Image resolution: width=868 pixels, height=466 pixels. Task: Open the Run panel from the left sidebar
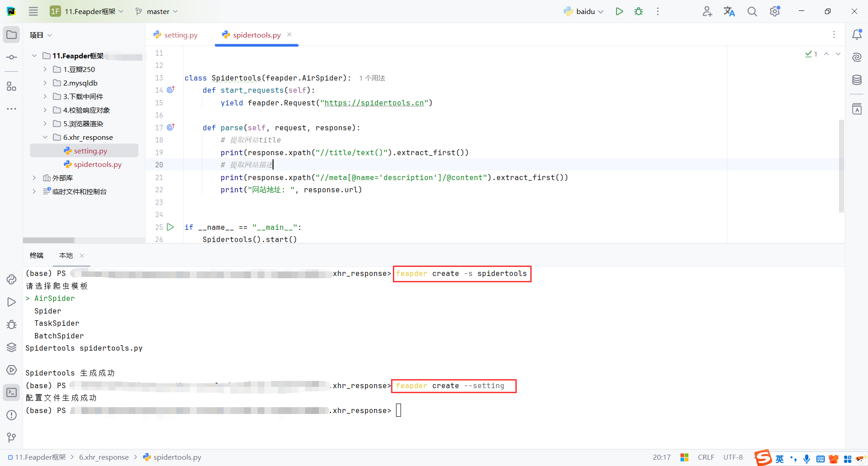click(x=11, y=302)
